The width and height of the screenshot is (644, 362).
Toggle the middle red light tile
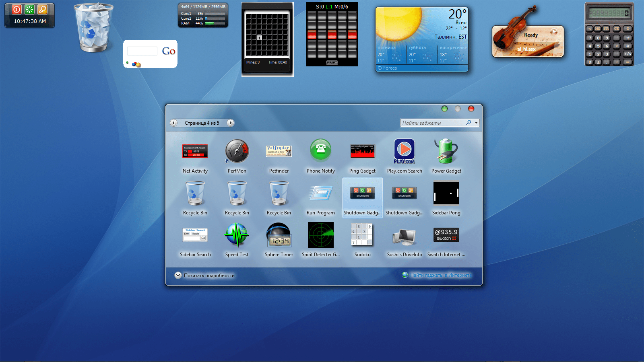(332, 35)
